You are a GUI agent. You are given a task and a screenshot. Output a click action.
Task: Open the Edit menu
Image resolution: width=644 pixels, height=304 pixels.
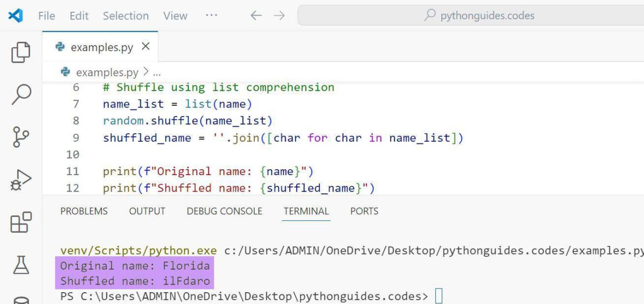click(79, 16)
